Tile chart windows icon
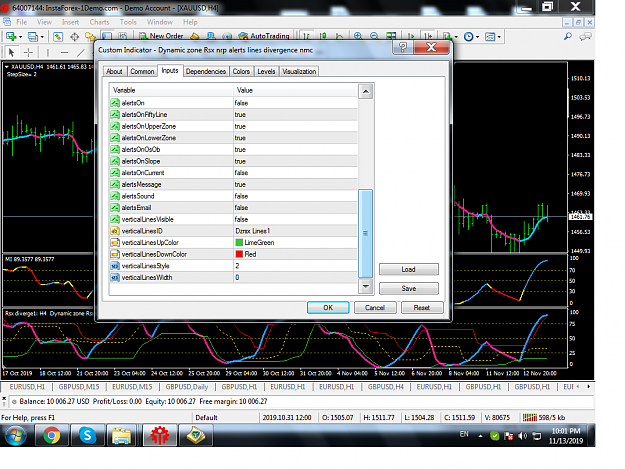The height and width of the screenshot is (469, 625). pos(391,36)
